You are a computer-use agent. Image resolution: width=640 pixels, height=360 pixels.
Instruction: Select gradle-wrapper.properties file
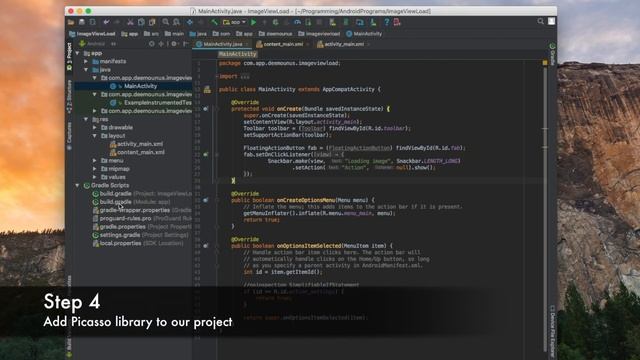coord(142,210)
